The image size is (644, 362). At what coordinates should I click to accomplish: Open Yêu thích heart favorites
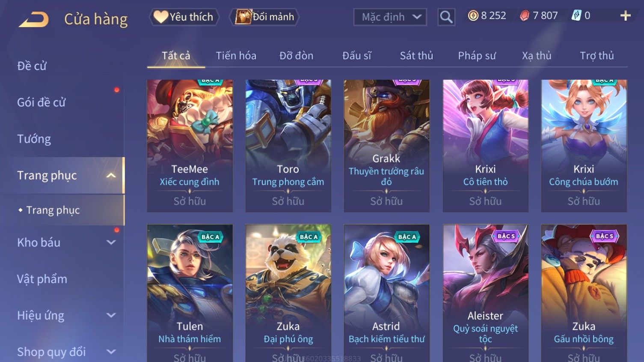[x=184, y=17]
